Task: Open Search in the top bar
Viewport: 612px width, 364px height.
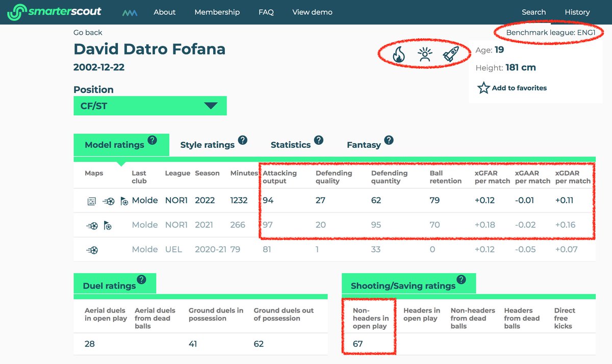Action: (534, 12)
